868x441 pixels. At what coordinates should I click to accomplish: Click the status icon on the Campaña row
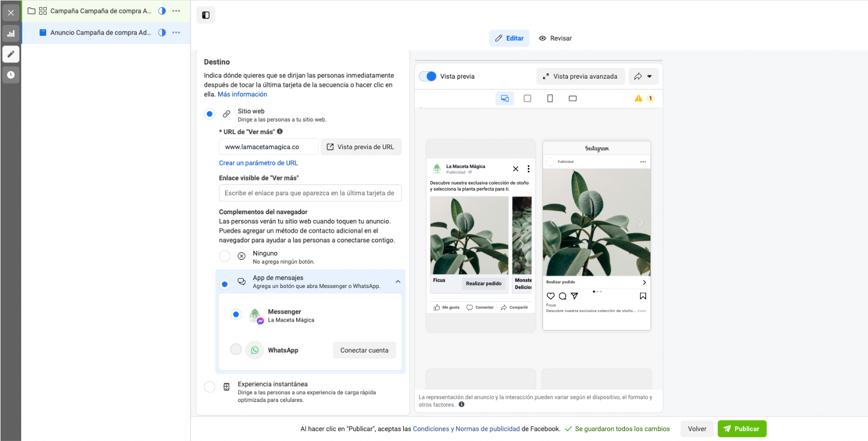(162, 11)
